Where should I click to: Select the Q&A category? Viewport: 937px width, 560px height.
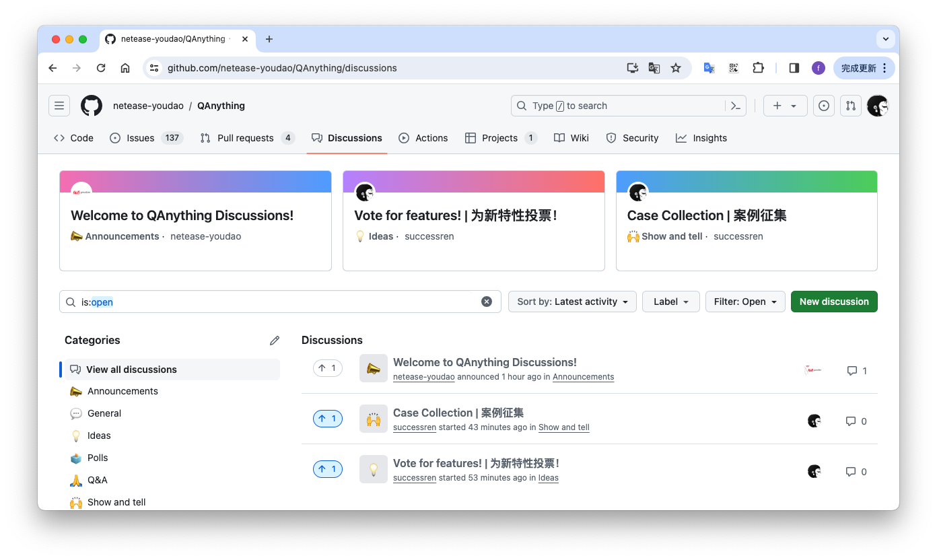97,480
